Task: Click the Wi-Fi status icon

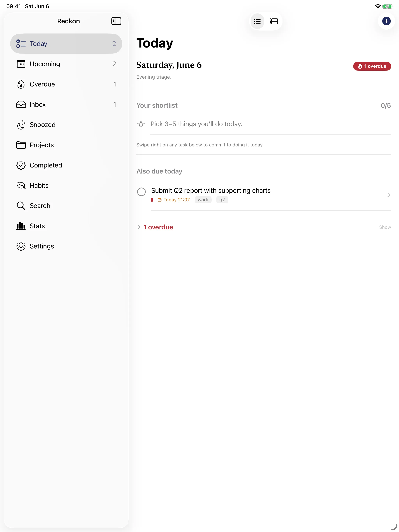Action: pyautogui.click(x=378, y=6)
